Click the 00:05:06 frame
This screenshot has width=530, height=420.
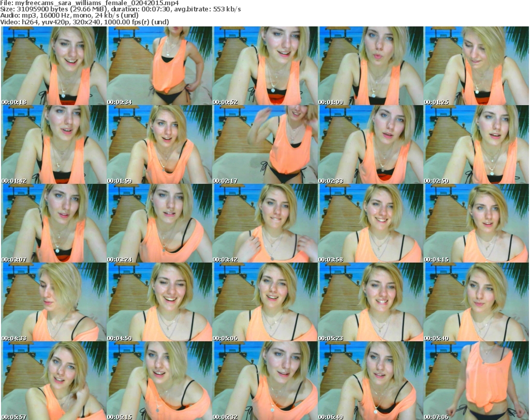(x=265, y=302)
